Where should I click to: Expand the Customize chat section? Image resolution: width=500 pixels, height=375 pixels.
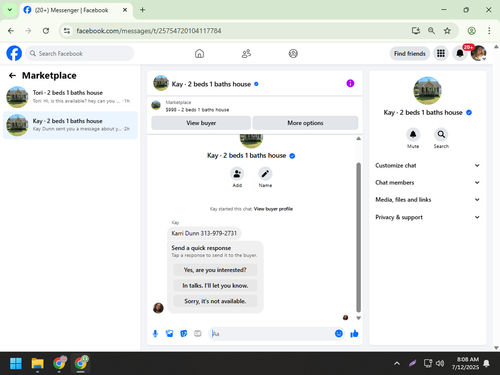click(x=427, y=165)
